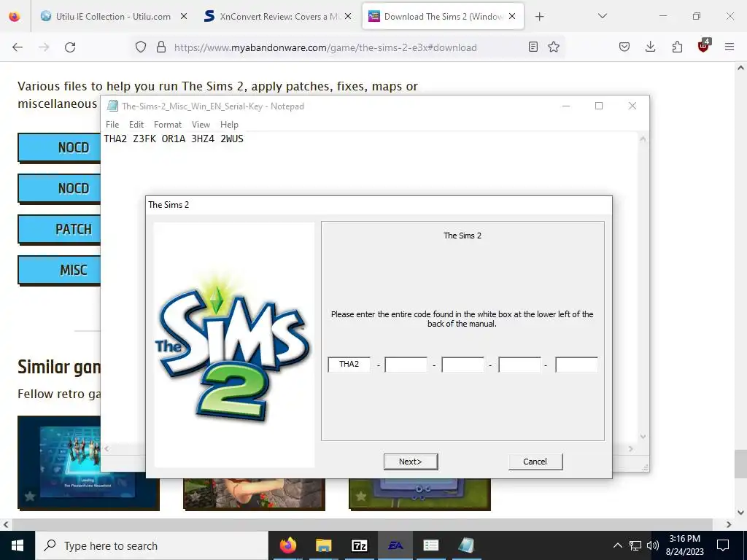Screen dimensions: 747x560
Task: Open the tracking protection shield icon
Action: (141, 47)
